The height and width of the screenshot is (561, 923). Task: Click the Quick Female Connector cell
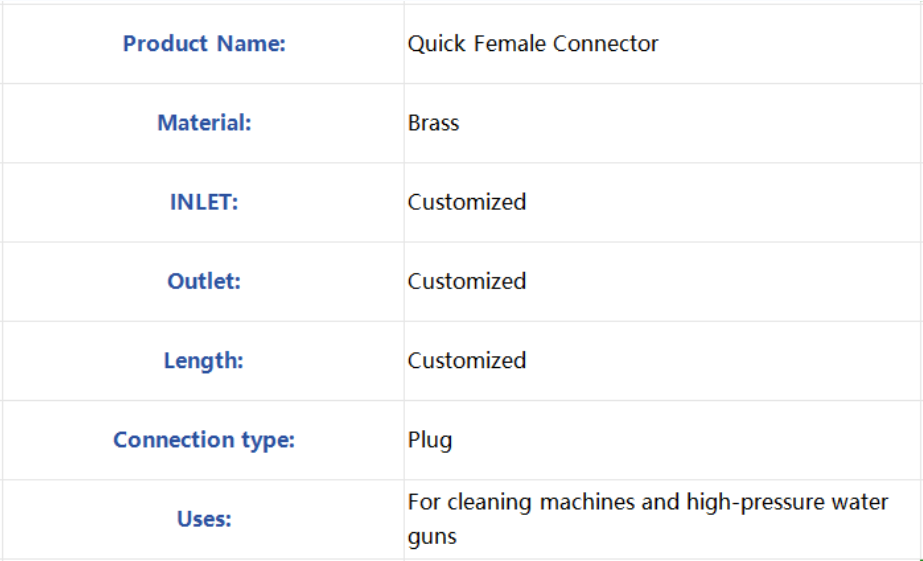pos(663,44)
